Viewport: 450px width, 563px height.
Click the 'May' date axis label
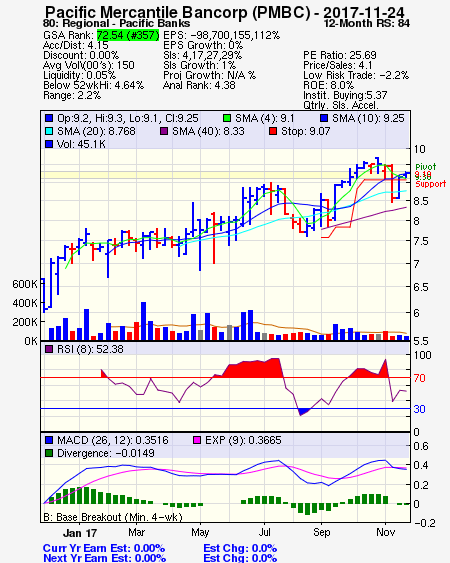200,532
